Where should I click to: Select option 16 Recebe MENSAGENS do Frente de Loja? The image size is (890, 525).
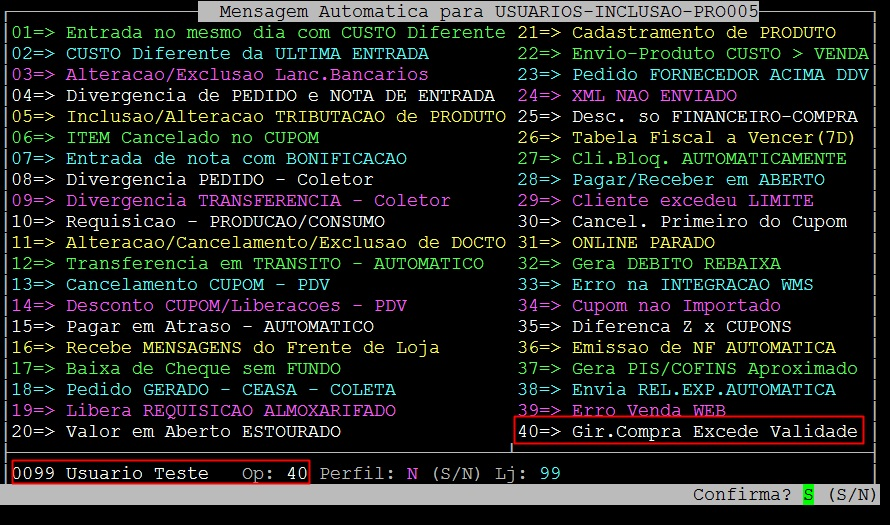225,348
